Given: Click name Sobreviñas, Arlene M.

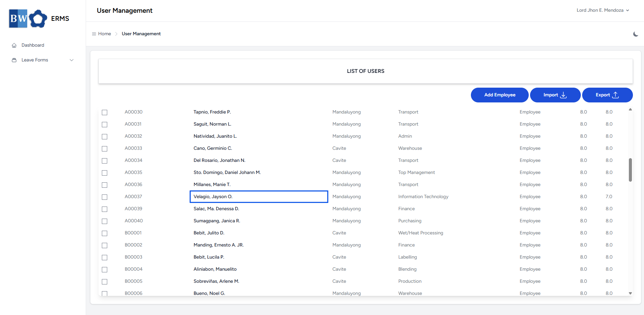Looking at the screenshot, I should coord(216,281).
